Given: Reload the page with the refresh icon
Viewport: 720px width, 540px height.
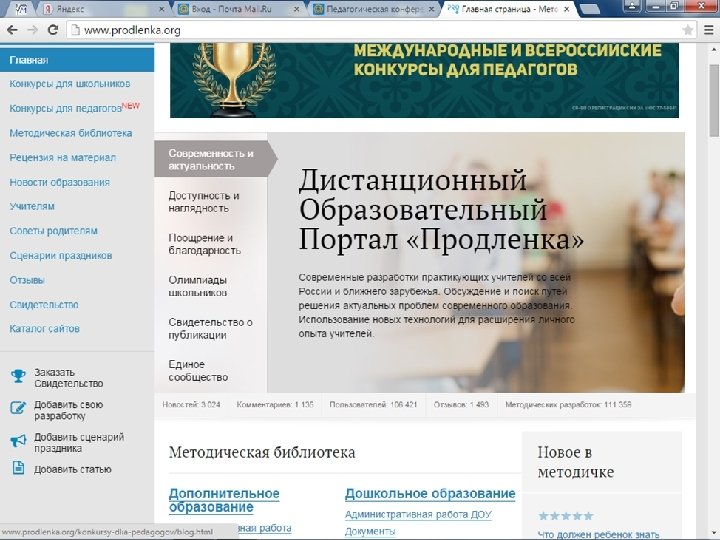Looking at the screenshot, I should [x=53, y=30].
